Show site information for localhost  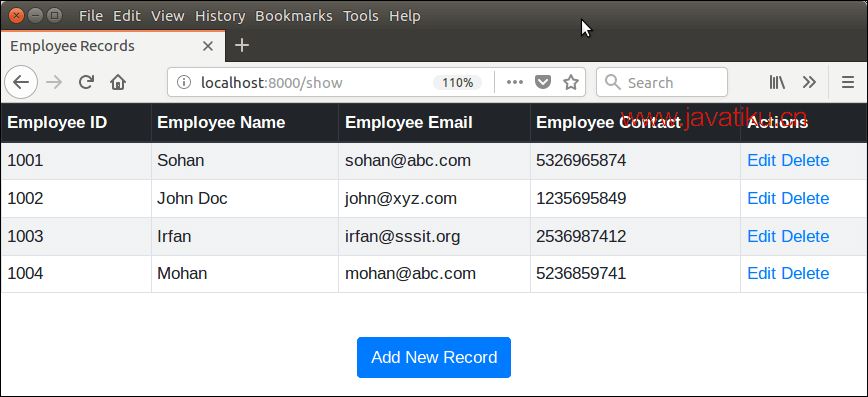[x=184, y=83]
